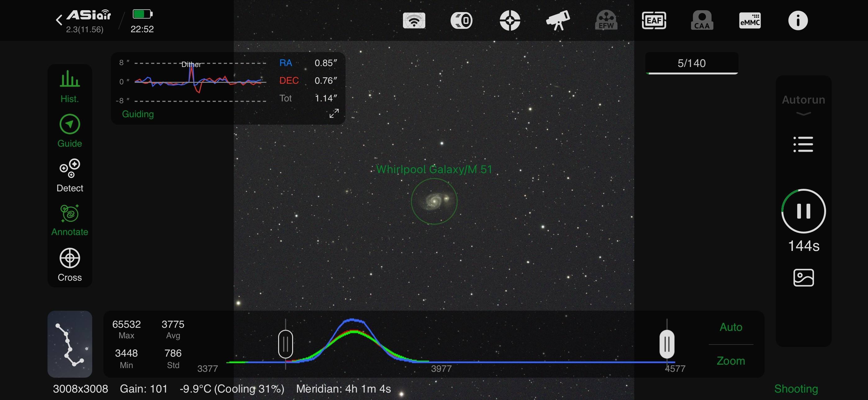
Task: Toggle the Guide graph overlay
Action: [70, 131]
